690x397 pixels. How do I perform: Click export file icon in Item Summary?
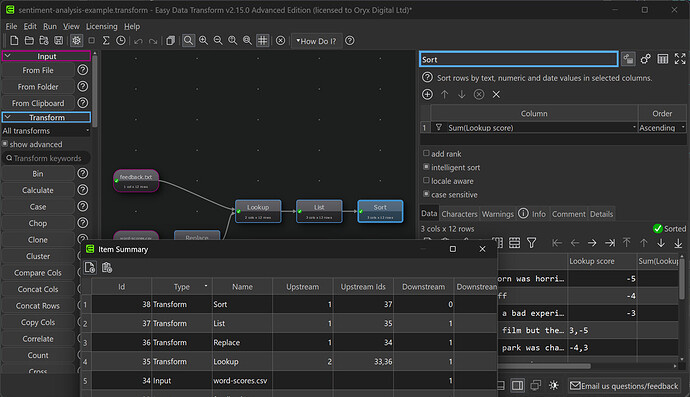(90, 268)
